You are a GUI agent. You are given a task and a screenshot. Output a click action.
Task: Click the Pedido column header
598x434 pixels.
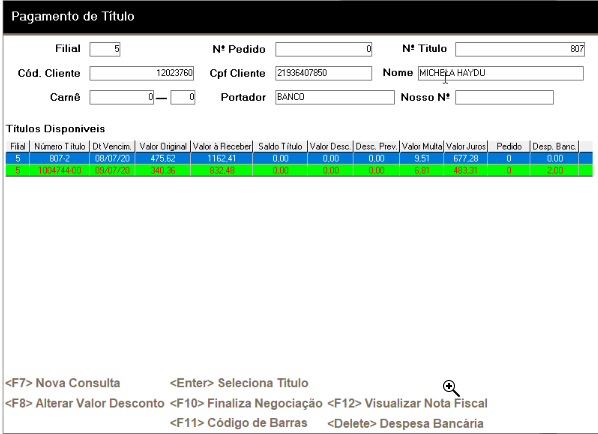(509, 146)
